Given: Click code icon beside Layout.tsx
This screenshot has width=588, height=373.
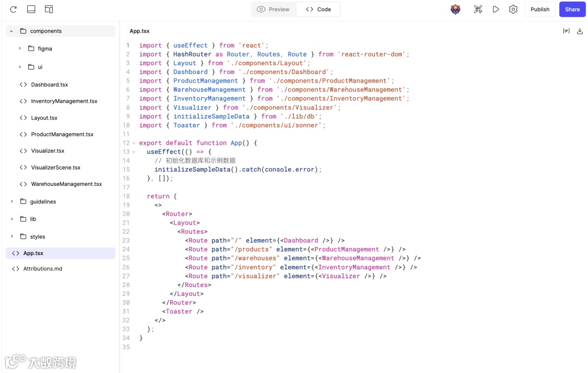Looking at the screenshot, I should 23,117.
